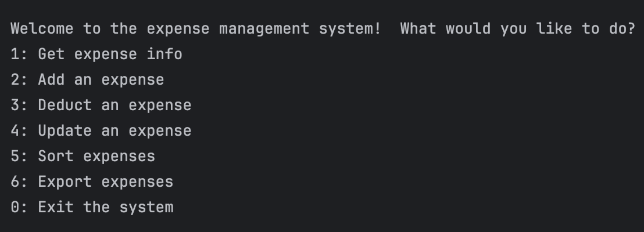Select option 6: Export expenses
This screenshot has width=644, height=232.
(92, 182)
